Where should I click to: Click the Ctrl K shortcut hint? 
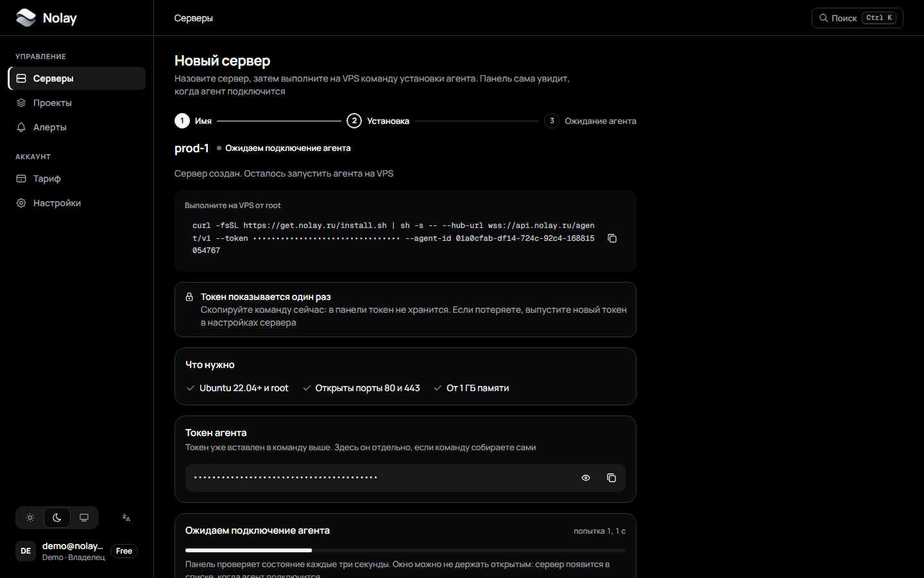[x=879, y=18]
